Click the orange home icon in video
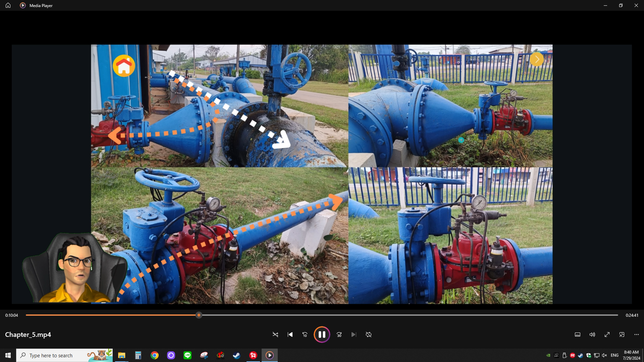Viewport: 644px width, 362px height. tap(124, 66)
